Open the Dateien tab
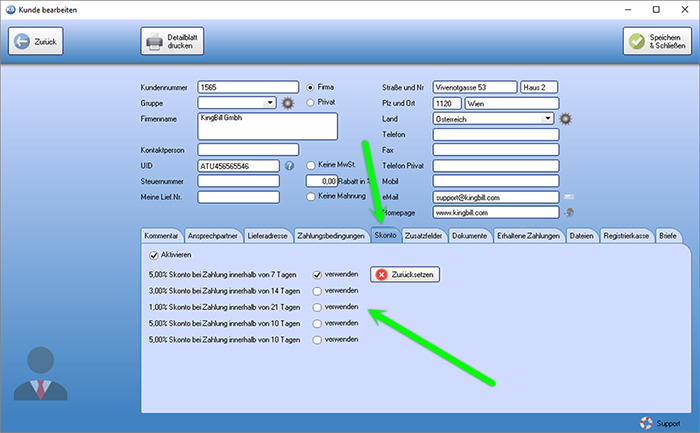Image resolution: width=700 pixels, height=433 pixels. pos(582,236)
